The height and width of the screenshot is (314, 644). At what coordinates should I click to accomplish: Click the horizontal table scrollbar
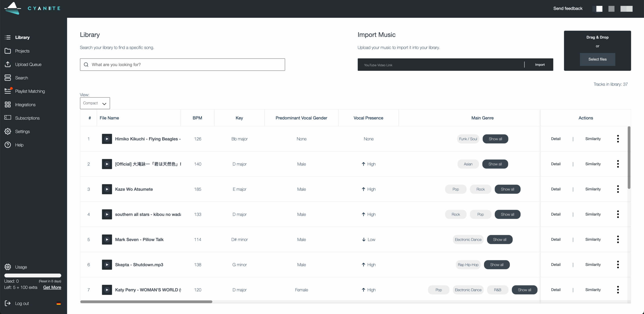(146, 302)
